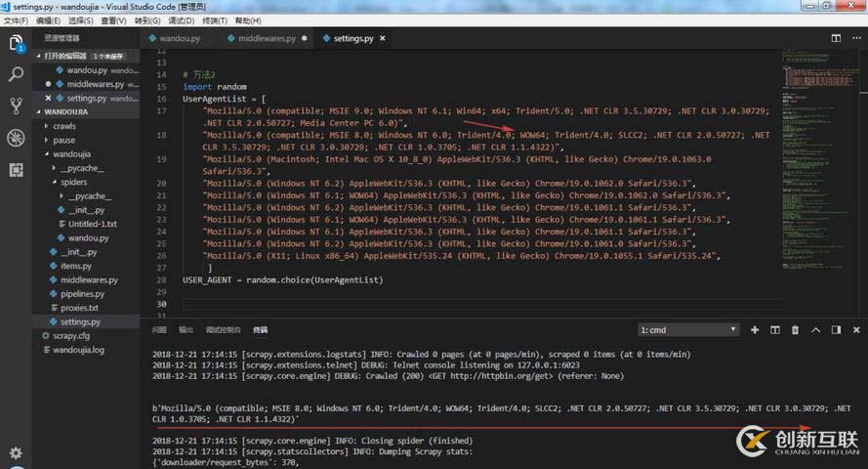Close settings.py in the open editors list

point(48,98)
